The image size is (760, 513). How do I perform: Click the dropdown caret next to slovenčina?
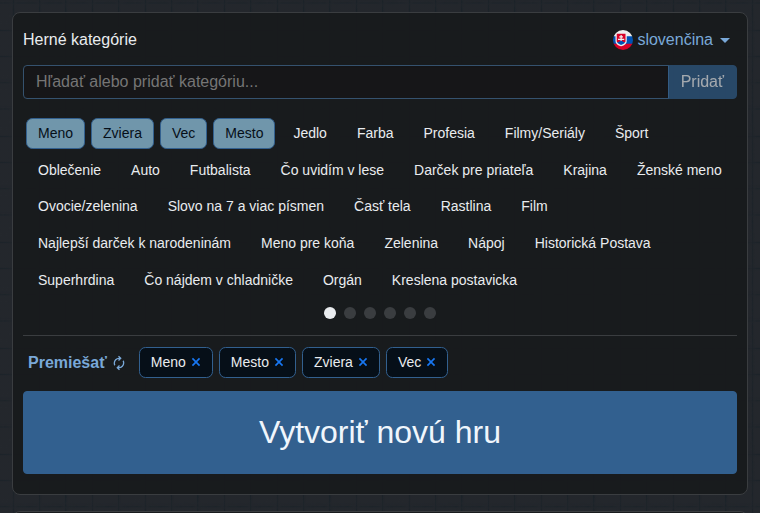click(x=725, y=40)
